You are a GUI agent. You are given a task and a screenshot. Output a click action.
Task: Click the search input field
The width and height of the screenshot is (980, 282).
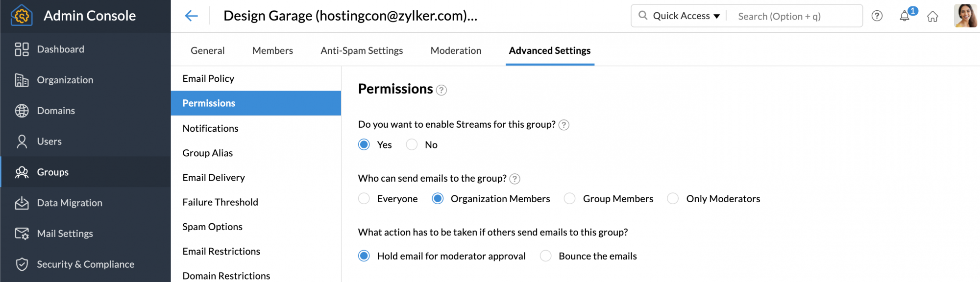[x=794, y=17]
